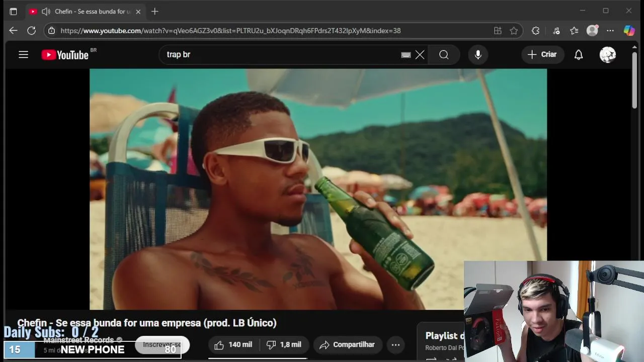Open a new browser tab
The image size is (644, 362).
pyautogui.click(x=155, y=11)
